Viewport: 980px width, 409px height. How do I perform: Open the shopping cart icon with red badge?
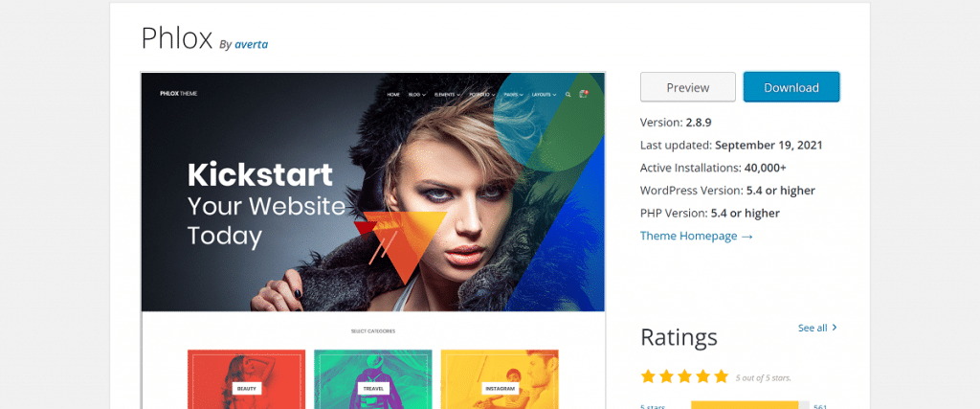point(584,94)
